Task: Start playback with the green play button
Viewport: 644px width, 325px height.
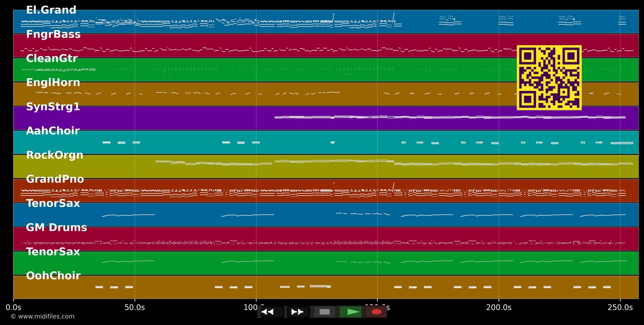Action: click(350, 312)
